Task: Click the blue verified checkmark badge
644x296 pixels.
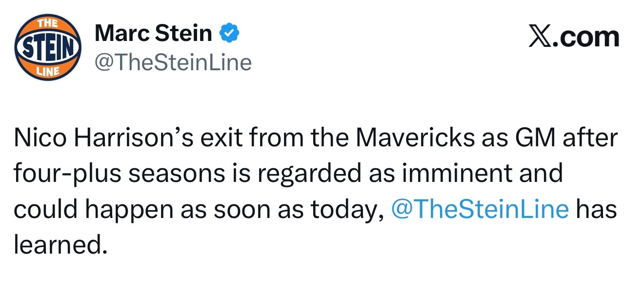Action: click(x=228, y=34)
